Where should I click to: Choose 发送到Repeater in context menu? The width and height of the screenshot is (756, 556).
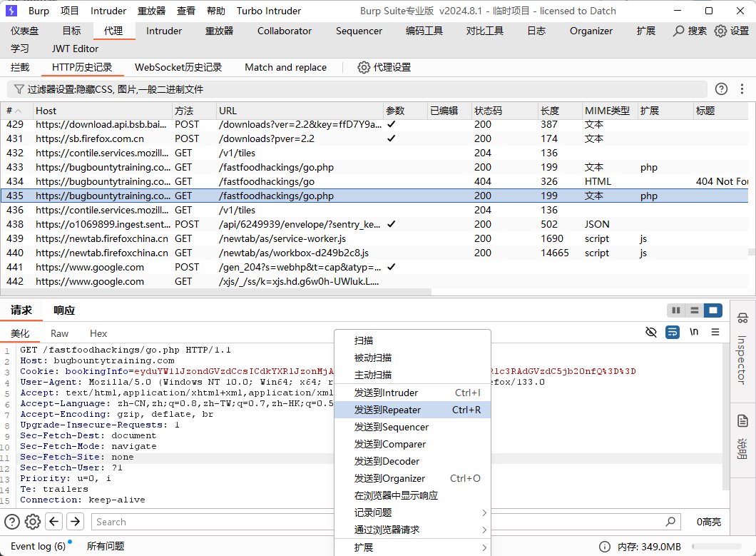(413, 410)
